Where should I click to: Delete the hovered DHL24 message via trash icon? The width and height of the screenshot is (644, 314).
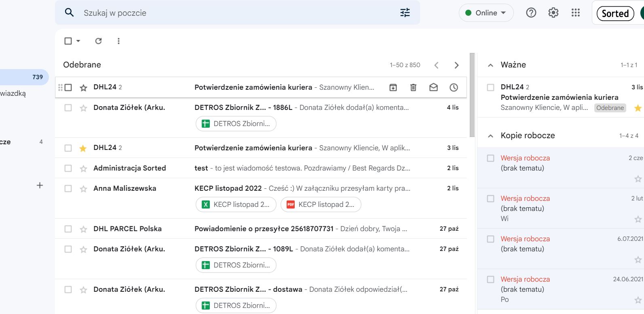click(413, 87)
